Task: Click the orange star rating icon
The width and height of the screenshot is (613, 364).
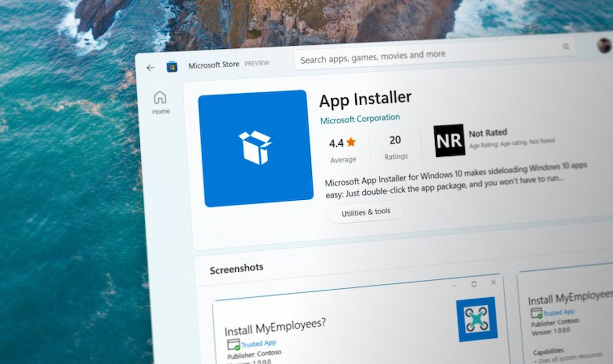Action: coord(351,142)
